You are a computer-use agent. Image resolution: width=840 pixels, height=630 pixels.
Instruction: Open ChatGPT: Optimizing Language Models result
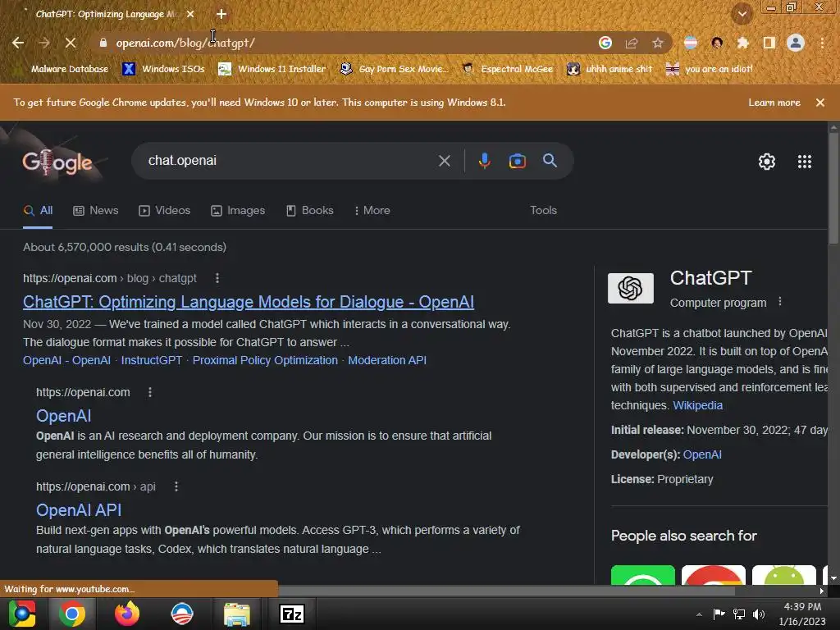click(x=248, y=302)
